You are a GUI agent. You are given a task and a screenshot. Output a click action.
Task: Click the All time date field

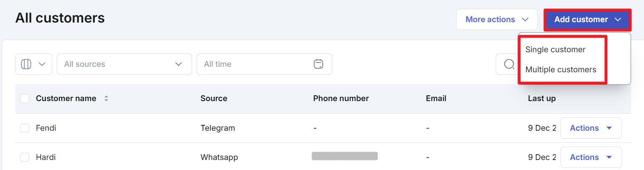(256, 64)
